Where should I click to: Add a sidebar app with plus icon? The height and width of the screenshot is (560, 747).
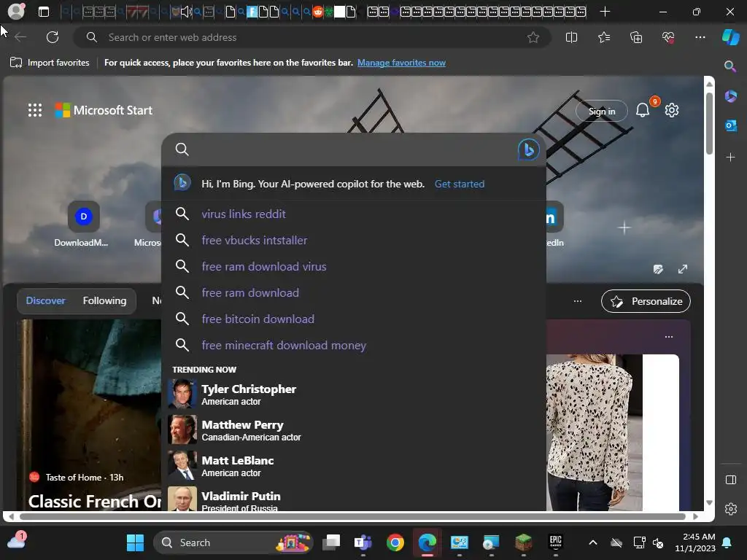[730, 157]
